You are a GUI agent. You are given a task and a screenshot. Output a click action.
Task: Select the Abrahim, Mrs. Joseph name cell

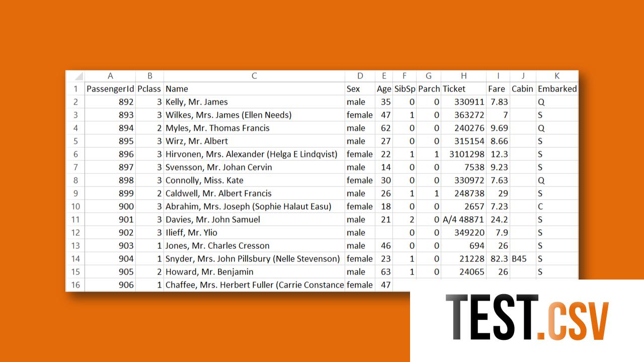pos(254,206)
